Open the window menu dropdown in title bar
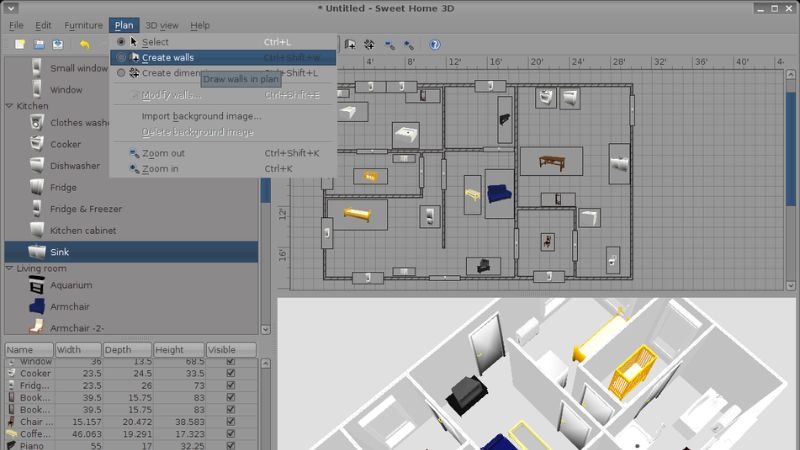Image resolution: width=800 pixels, height=450 pixels. 12,8
